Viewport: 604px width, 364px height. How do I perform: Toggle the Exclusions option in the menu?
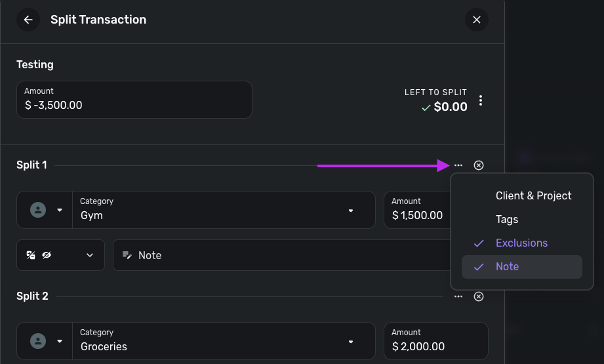coord(521,243)
